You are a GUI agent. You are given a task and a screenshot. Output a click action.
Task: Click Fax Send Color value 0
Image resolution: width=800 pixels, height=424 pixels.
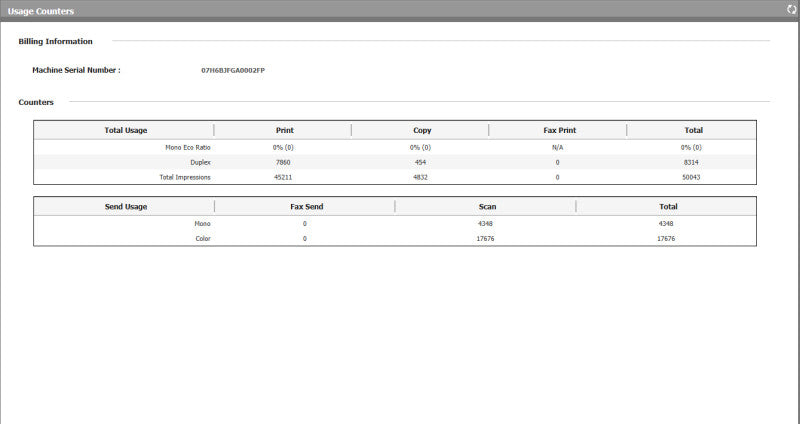[x=305, y=238]
